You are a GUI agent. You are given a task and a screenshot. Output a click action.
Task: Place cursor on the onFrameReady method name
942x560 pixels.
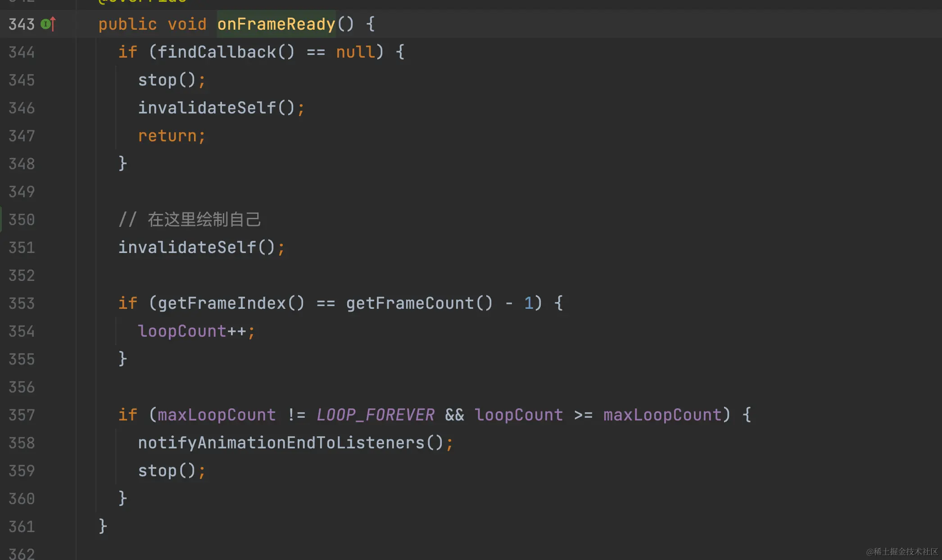pyautogui.click(x=276, y=24)
